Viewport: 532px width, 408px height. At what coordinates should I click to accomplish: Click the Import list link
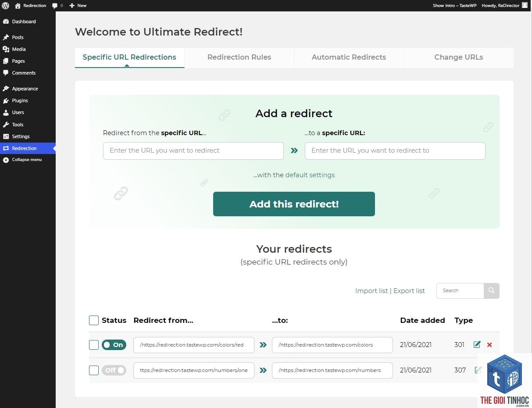371,291
